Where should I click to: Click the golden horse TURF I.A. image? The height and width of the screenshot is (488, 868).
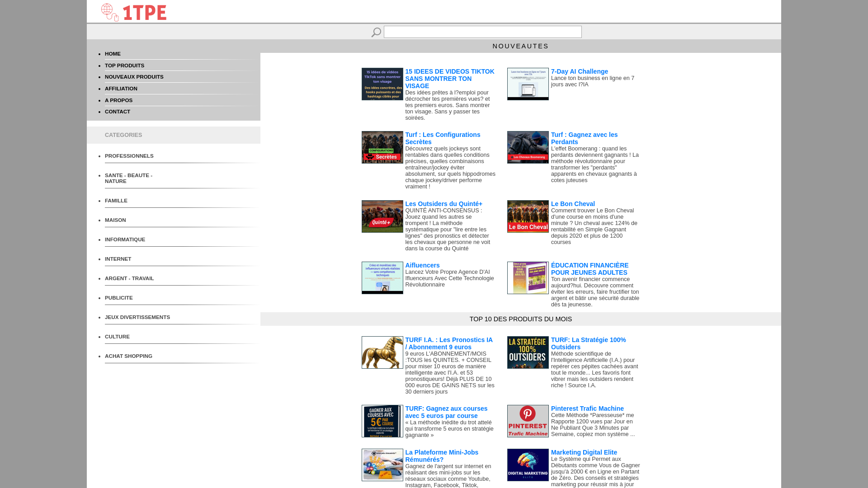tap(382, 352)
